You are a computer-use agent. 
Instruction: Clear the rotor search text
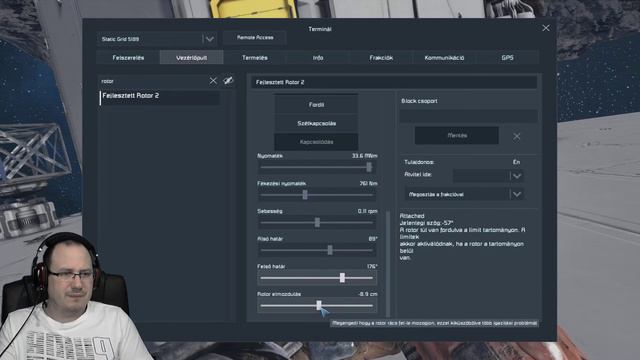(213, 81)
